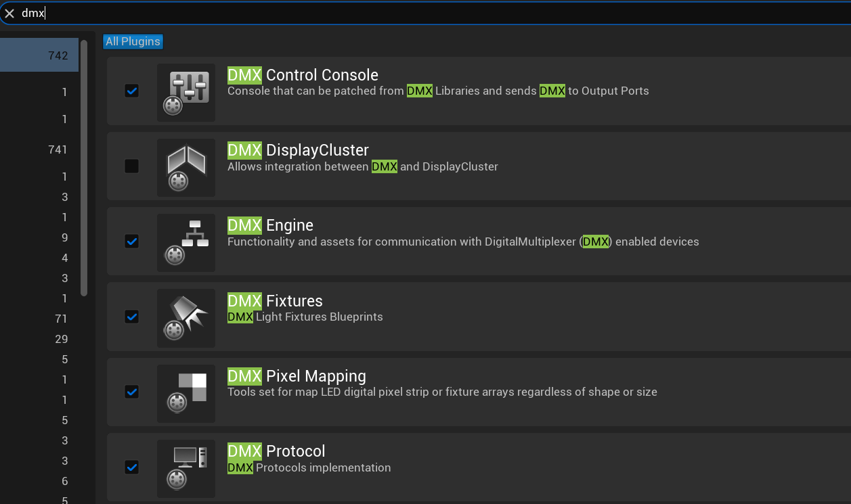Select the DMX Pixel Mapping title
The image size is (851, 504).
pos(297,376)
